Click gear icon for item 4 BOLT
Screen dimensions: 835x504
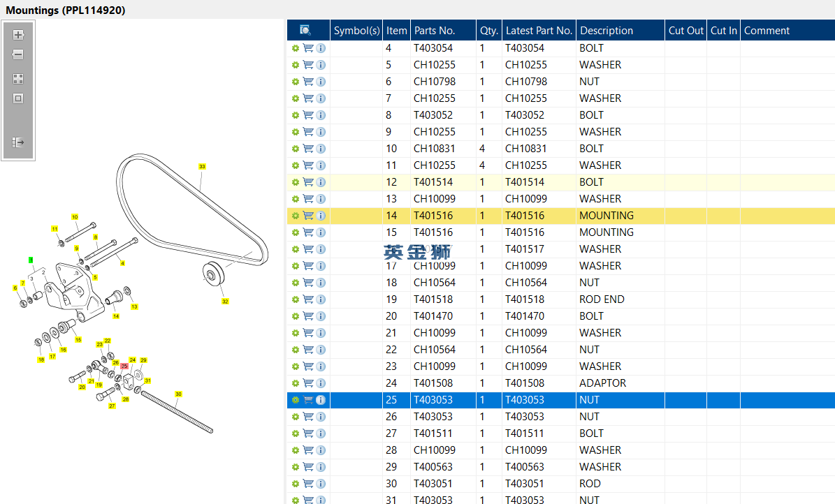(x=296, y=48)
